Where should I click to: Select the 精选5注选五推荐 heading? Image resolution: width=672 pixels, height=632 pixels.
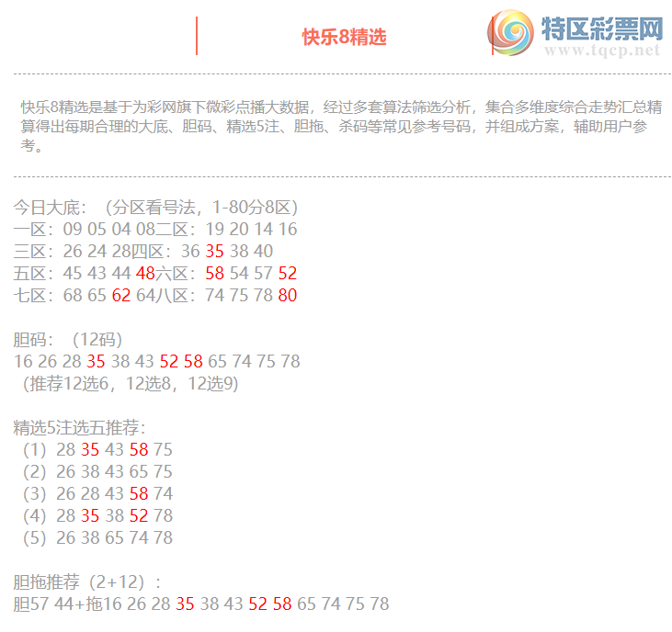(80, 427)
